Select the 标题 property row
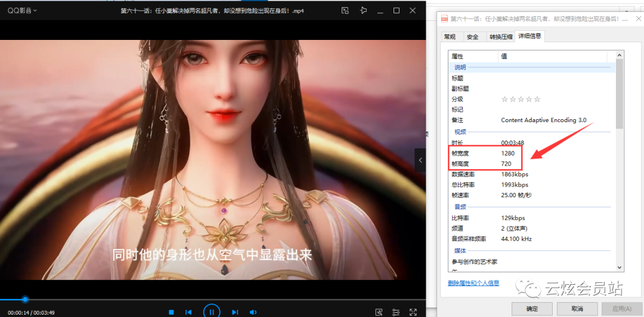644x317 pixels. pyautogui.click(x=532, y=78)
